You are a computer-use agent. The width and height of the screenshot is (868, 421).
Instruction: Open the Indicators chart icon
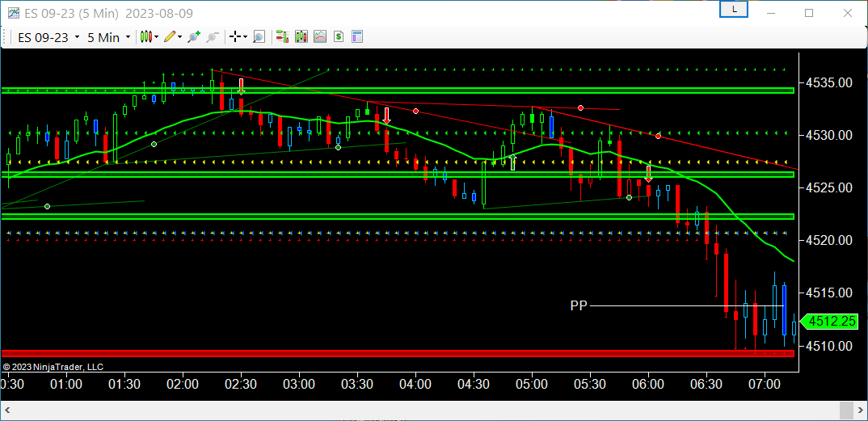pos(320,37)
